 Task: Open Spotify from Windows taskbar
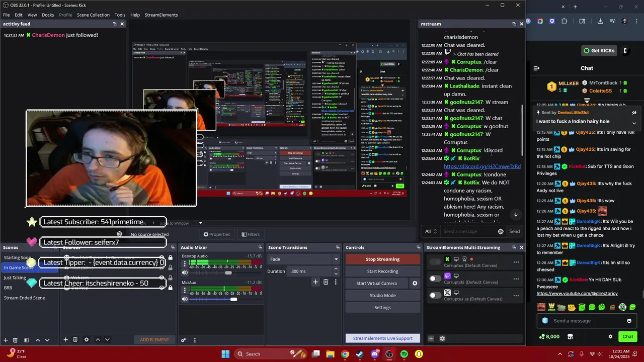[x=404, y=354]
